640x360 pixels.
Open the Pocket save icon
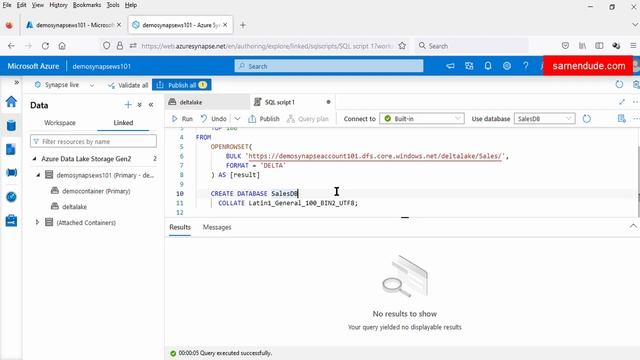point(565,46)
